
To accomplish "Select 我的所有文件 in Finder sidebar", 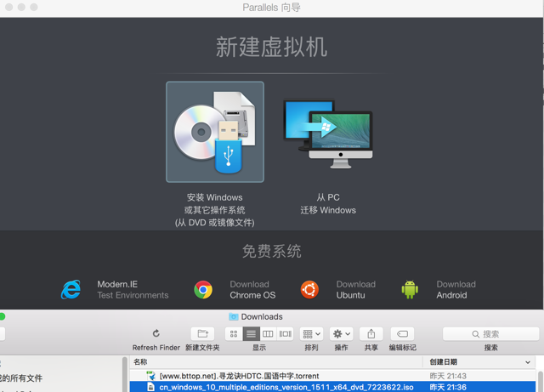I will pos(21,378).
